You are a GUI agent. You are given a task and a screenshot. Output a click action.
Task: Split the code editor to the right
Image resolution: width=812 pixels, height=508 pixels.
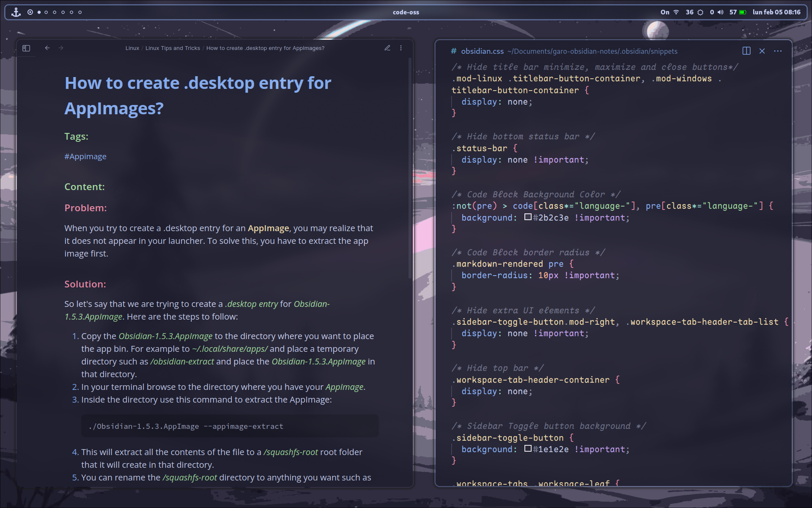click(746, 51)
